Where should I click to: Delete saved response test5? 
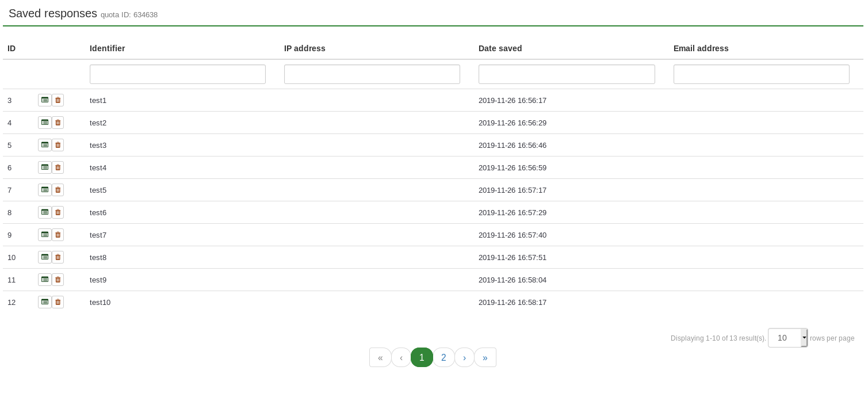pos(58,190)
